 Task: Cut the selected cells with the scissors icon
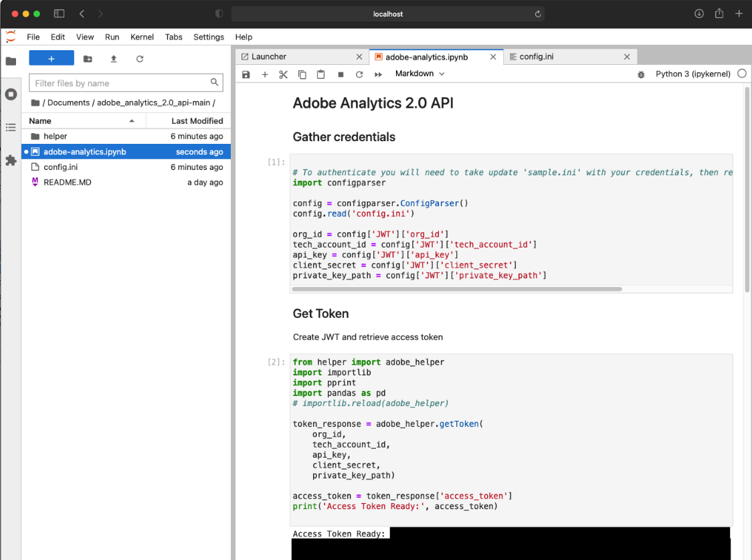click(283, 74)
